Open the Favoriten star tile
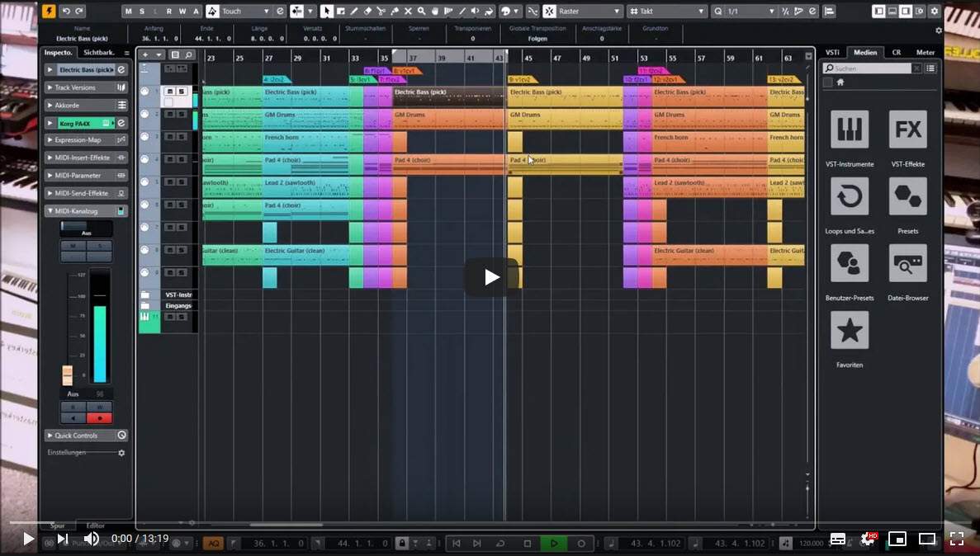The width and height of the screenshot is (980, 556). [849, 331]
